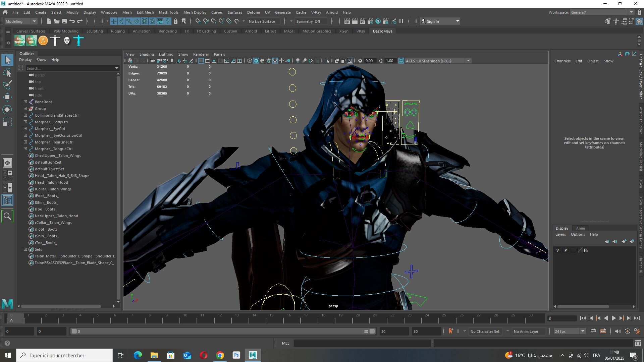Select the arrow Select tool
This screenshot has width=644, height=362.
(x=7, y=60)
